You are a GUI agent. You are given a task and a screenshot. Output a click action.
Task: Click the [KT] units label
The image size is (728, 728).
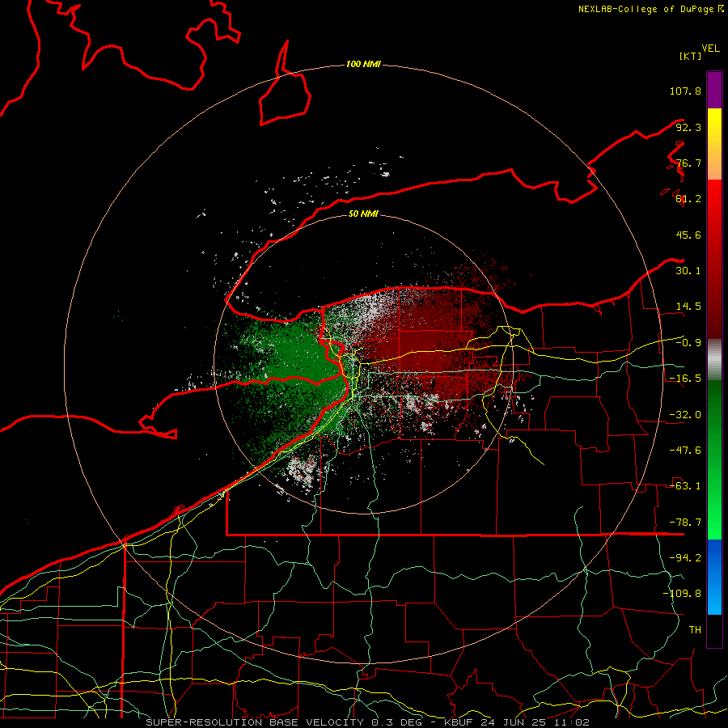pos(691,56)
